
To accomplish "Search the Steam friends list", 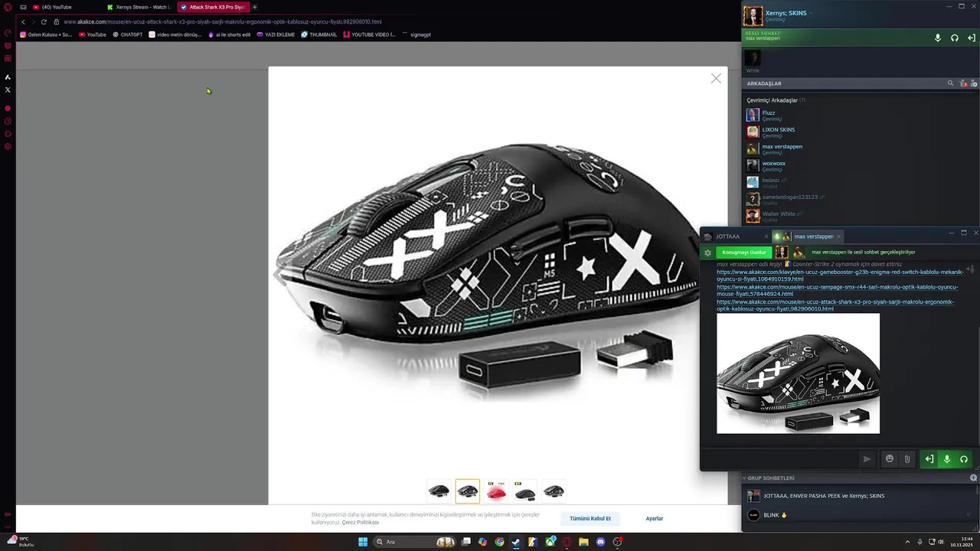I will point(951,83).
